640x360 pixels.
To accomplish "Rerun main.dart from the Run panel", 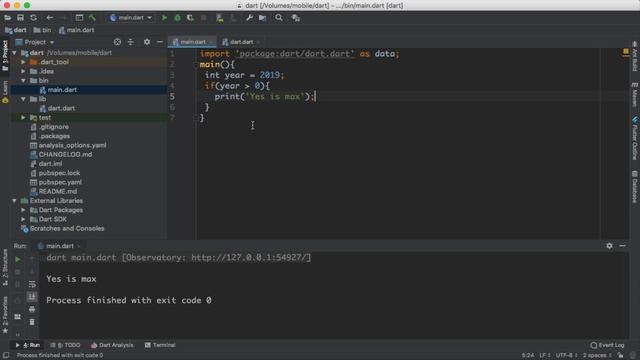I will (x=18, y=259).
